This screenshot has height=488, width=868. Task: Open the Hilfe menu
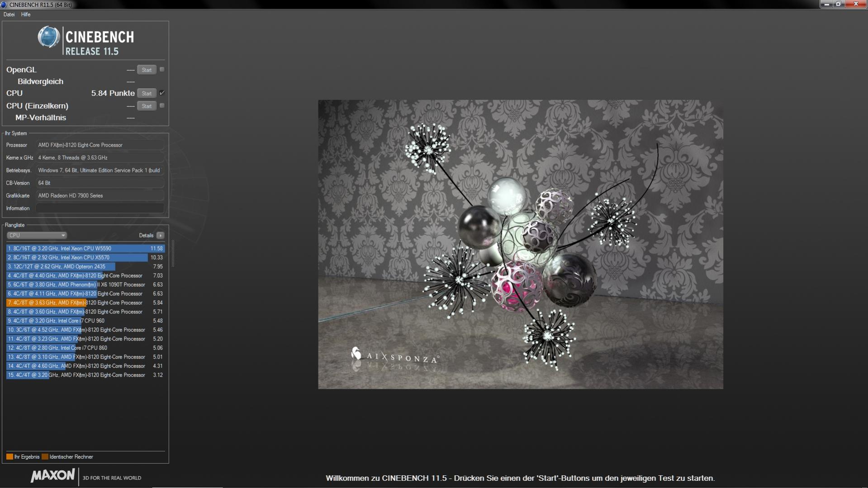[x=26, y=14]
